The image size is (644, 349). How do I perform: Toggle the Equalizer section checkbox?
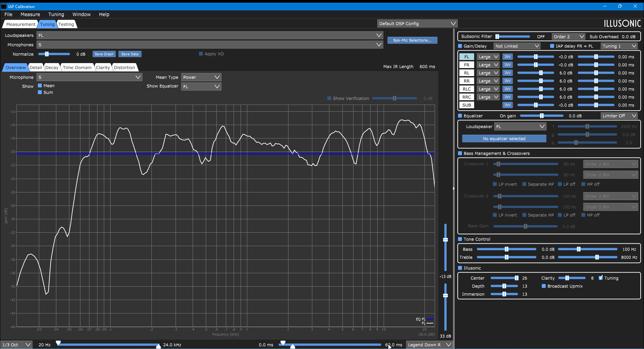click(460, 116)
